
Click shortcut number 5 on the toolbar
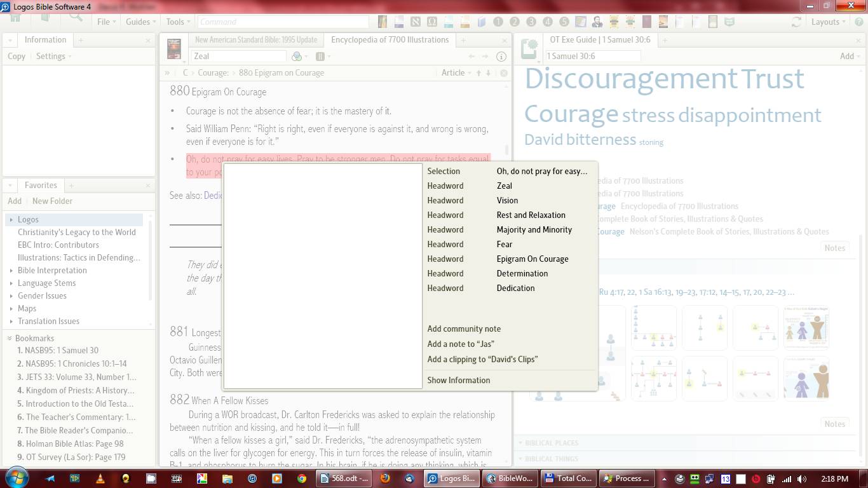click(564, 22)
